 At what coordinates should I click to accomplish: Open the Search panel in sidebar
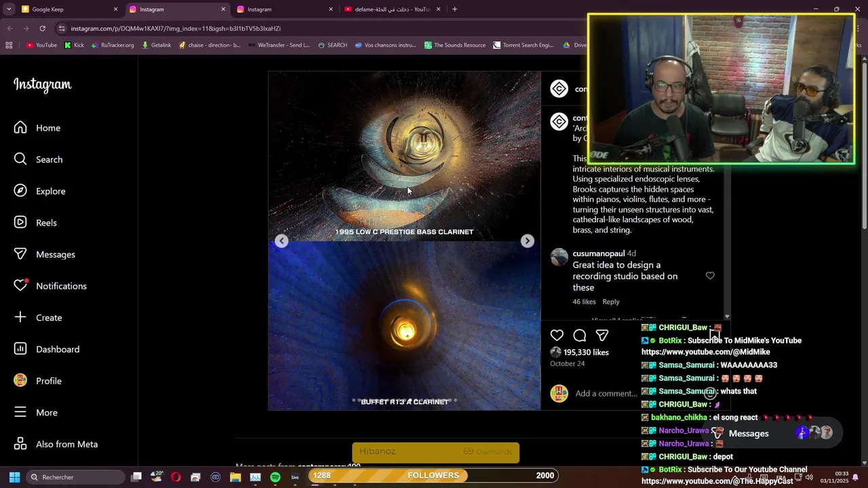click(x=39, y=159)
